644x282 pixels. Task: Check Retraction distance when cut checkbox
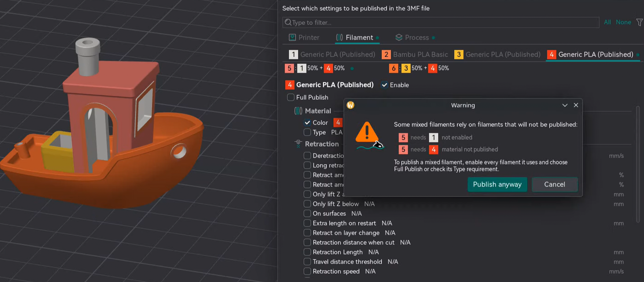coord(307,242)
